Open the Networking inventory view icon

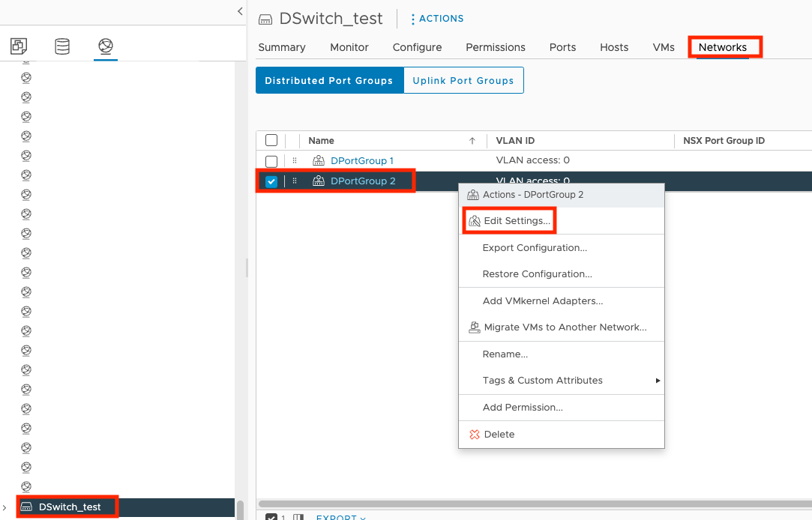[106, 46]
